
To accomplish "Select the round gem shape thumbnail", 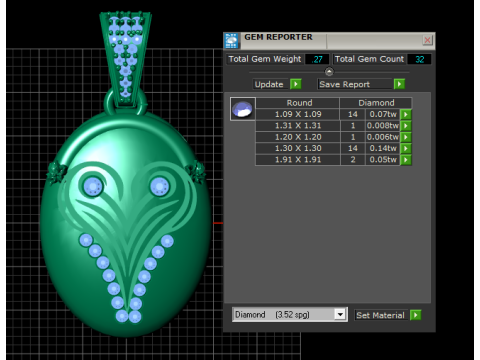I will click(x=243, y=109).
